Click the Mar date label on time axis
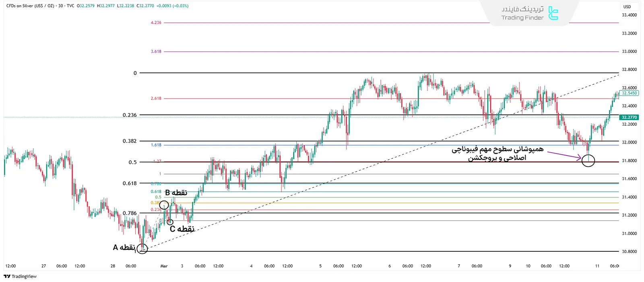 coord(164,266)
